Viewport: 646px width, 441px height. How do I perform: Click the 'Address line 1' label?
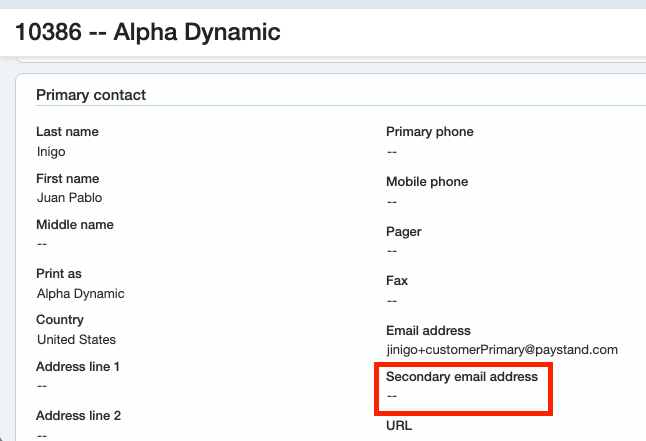click(77, 366)
